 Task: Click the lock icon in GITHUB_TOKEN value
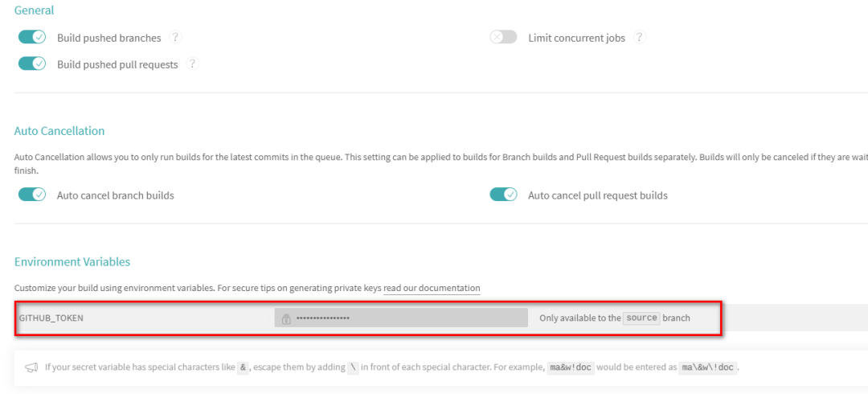tap(286, 318)
